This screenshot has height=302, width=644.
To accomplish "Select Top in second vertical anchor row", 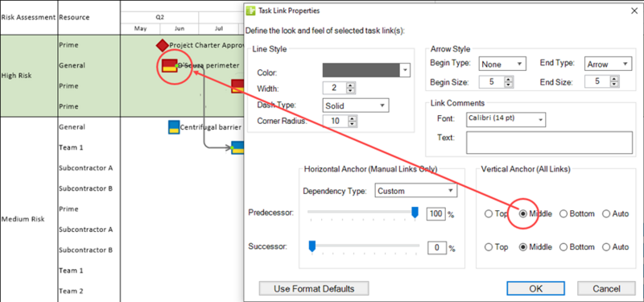I will pyautogui.click(x=489, y=247).
